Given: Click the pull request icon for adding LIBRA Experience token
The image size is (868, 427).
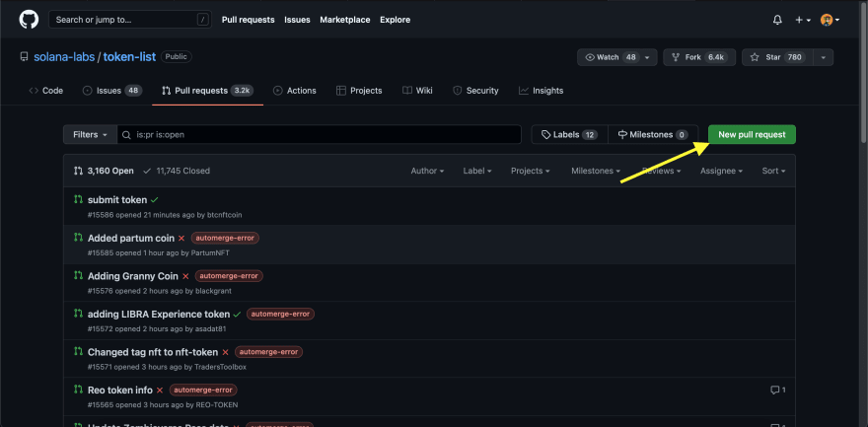Looking at the screenshot, I should (x=79, y=314).
